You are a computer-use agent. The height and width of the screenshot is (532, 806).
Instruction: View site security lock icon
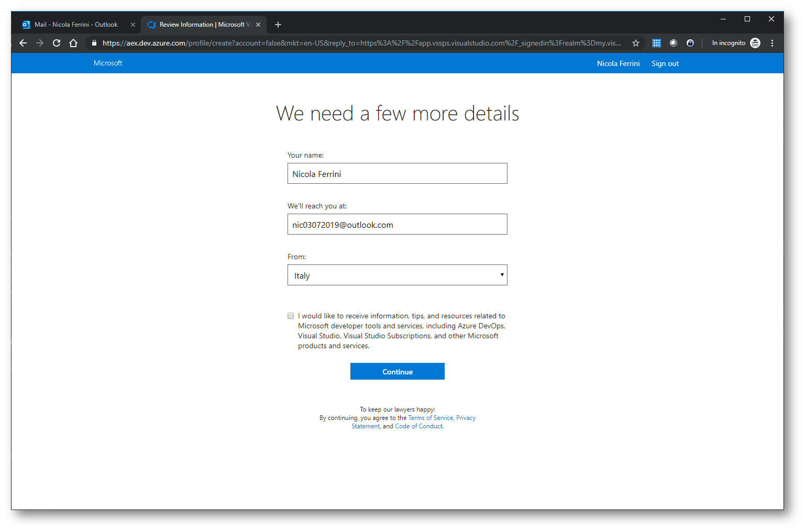pos(94,43)
